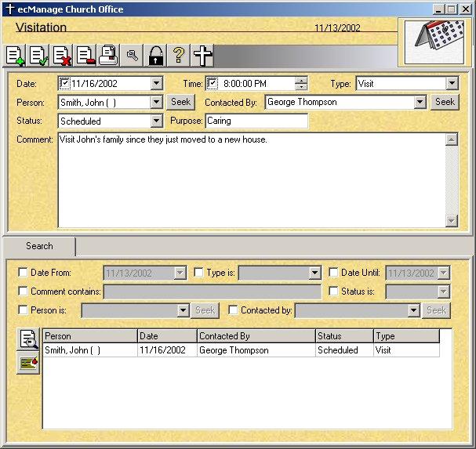Click the time value 8:00:00 PM
Viewport: 476px width, 449px height.
coord(245,83)
